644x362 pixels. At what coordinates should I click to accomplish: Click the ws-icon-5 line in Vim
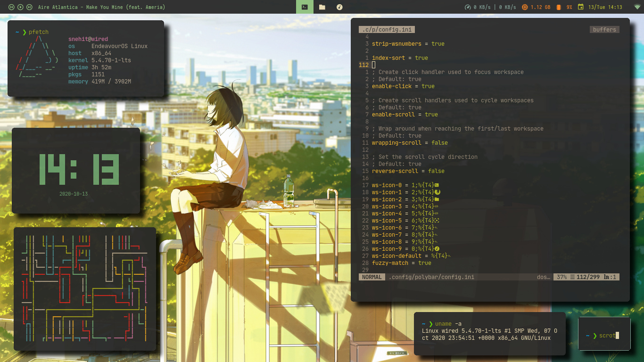tap(405, 221)
